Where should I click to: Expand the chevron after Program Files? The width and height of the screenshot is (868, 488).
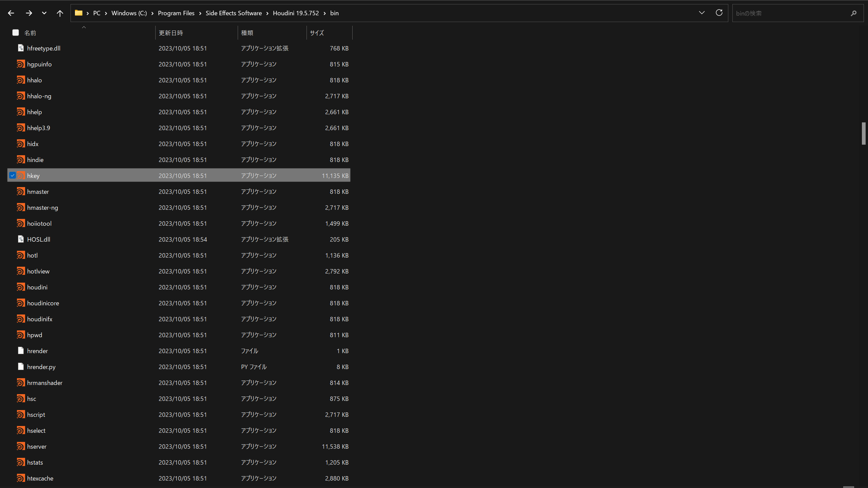(200, 13)
